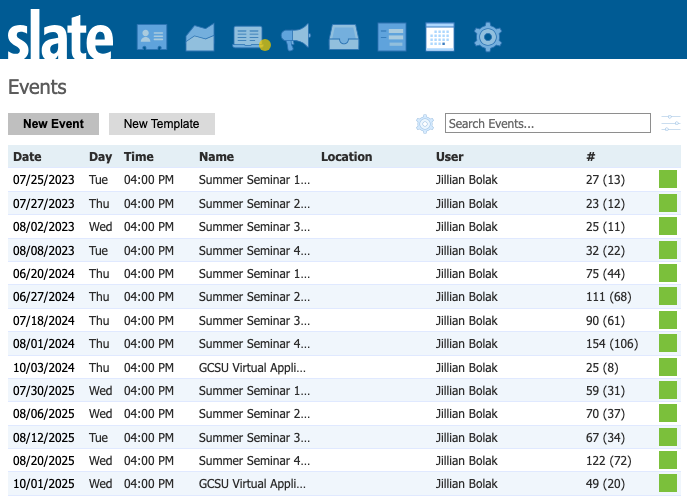The image size is (687, 500).
Task: Open Summer Seminar 2 on 06/27/2024
Action: 254,297
